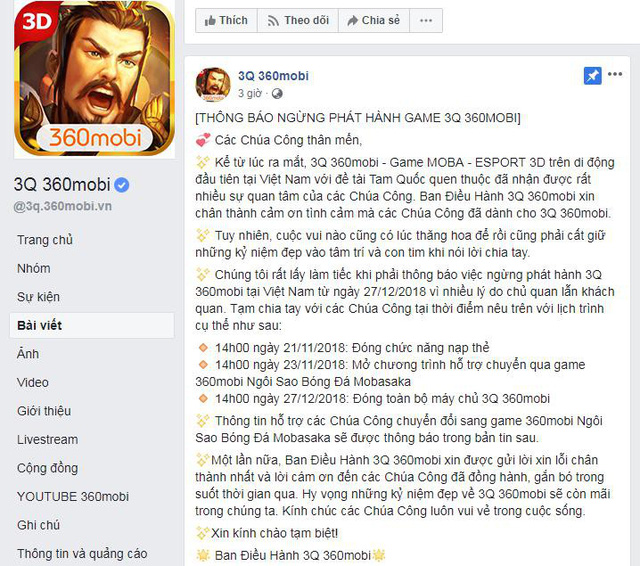This screenshot has width=640, height=566.
Task: Click the Theo dõi follow button
Action: pos(298,20)
